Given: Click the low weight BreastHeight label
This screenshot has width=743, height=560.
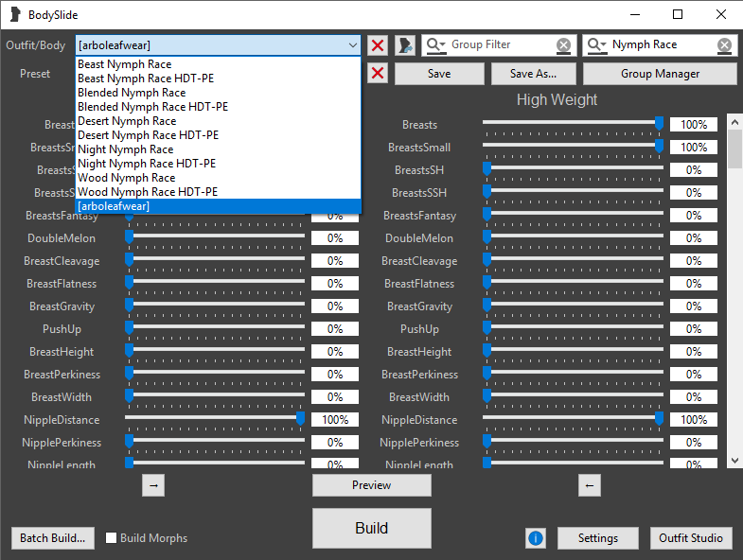Looking at the screenshot, I should pos(62,352).
